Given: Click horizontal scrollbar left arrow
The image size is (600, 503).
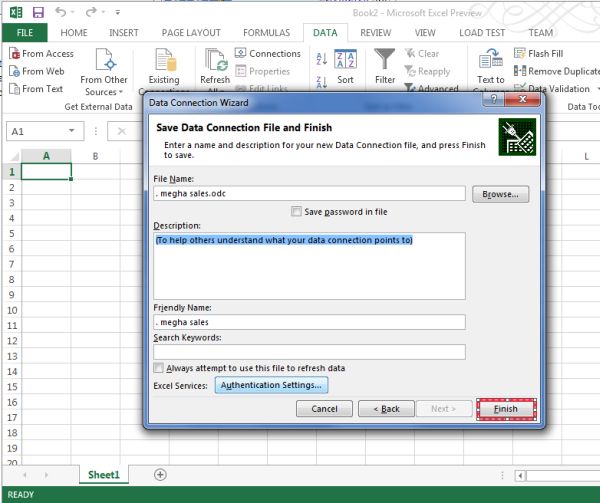Looking at the screenshot, I should 520,476.
